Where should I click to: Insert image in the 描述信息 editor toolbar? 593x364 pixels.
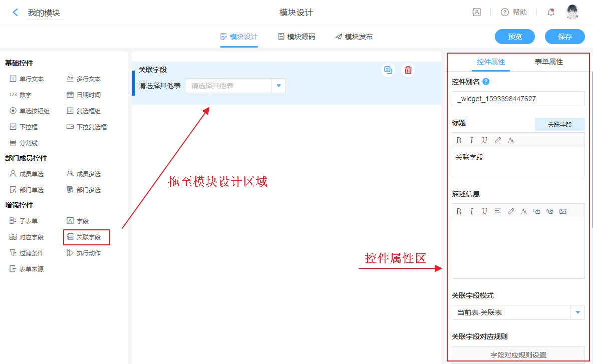[563, 212]
